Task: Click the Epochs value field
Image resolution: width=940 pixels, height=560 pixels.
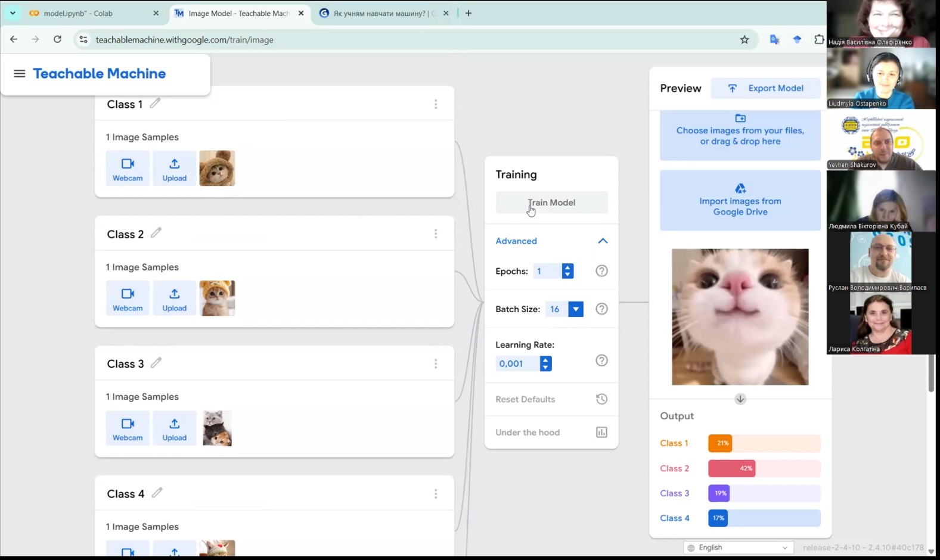Action: pyautogui.click(x=547, y=271)
